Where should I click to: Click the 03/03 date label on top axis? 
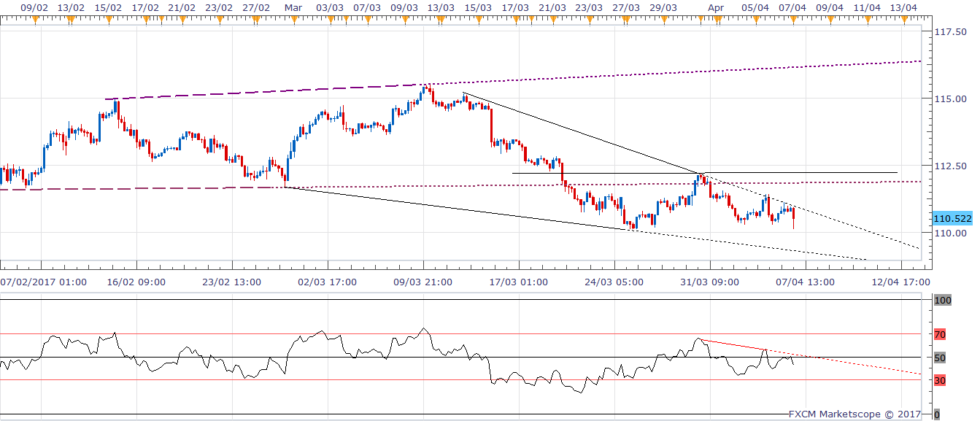(331, 7)
